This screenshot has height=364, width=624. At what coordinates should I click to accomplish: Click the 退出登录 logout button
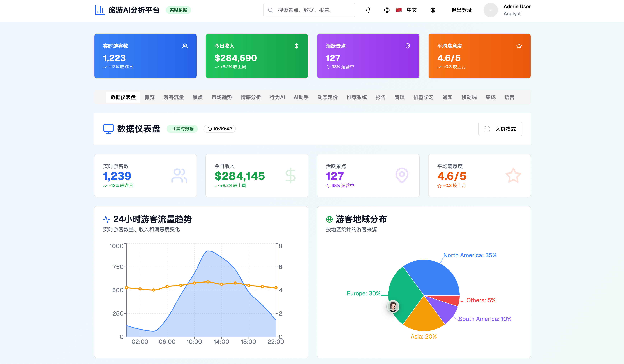461,10
